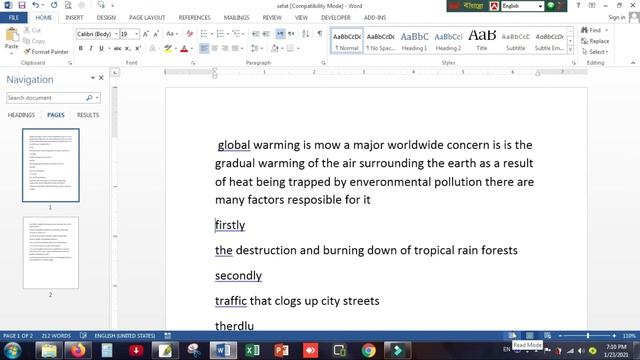Open the font size dropdown
The image size is (640, 360).
point(137,34)
